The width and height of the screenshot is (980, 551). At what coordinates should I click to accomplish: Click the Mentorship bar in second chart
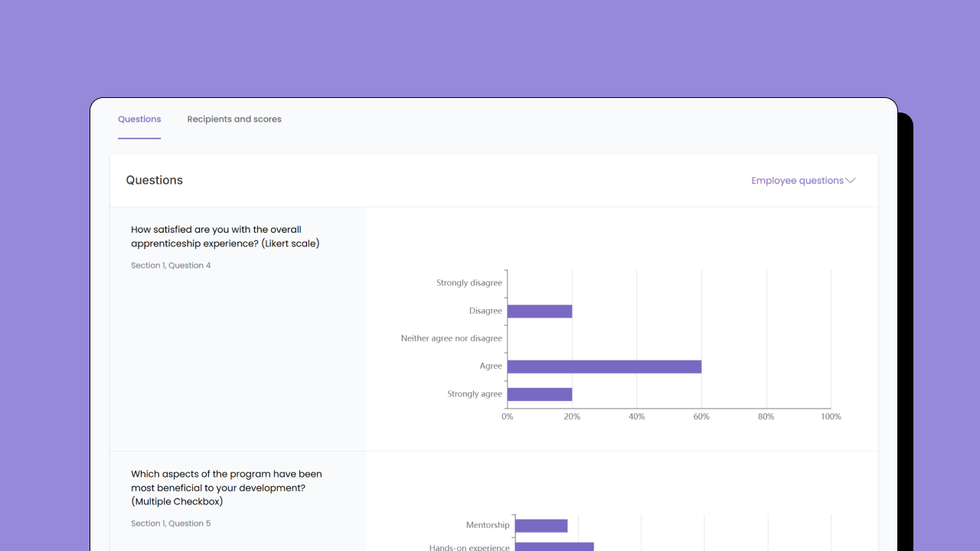pos(541,526)
